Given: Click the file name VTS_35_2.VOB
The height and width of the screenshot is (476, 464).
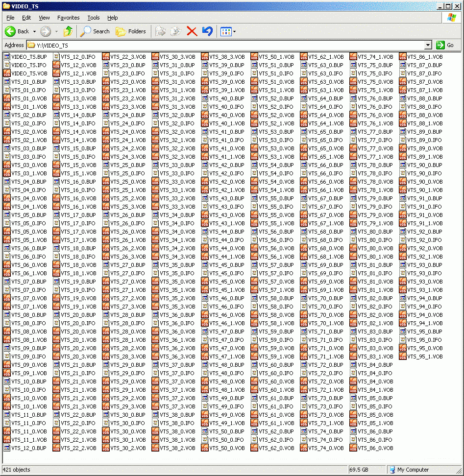Looking at the screenshot, I should point(178,298).
